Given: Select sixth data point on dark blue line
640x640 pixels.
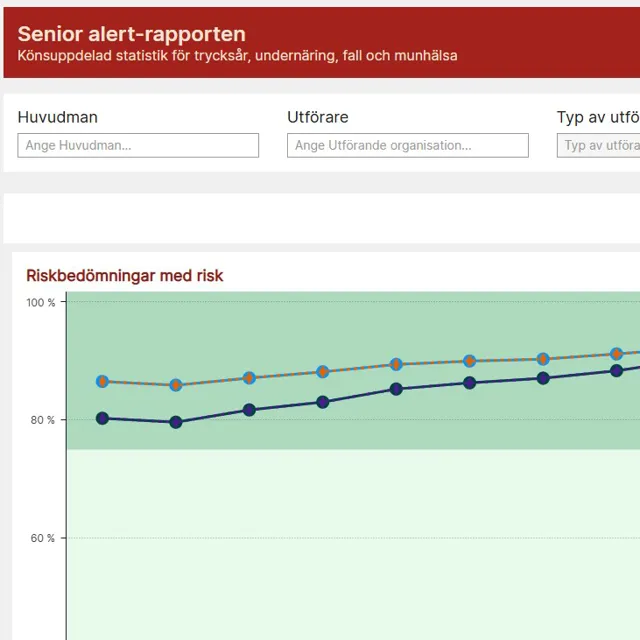Looking at the screenshot, I should pos(470,383).
